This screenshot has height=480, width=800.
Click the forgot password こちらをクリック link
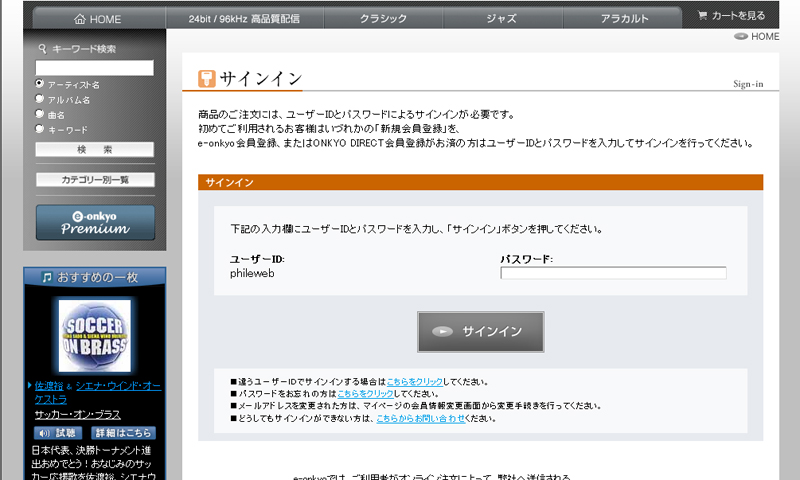(x=365, y=394)
